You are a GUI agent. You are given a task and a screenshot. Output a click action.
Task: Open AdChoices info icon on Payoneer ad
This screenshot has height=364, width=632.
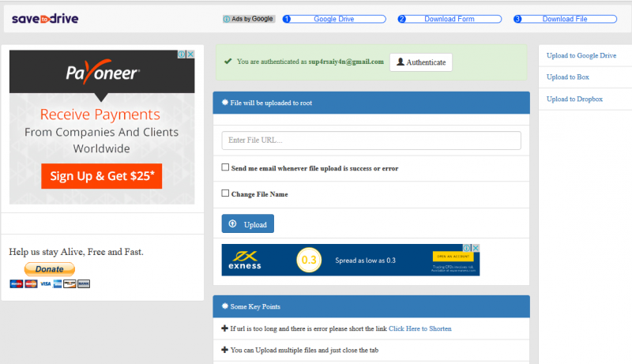click(x=182, y=54)
